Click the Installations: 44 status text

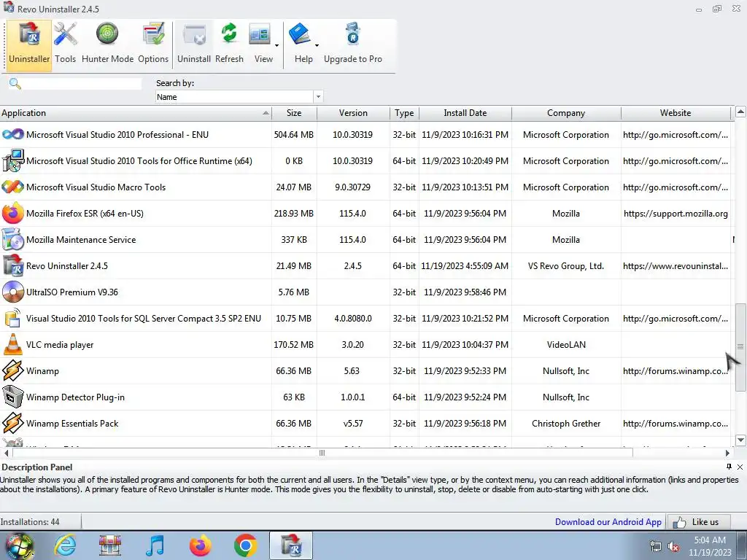coord(30,522)
